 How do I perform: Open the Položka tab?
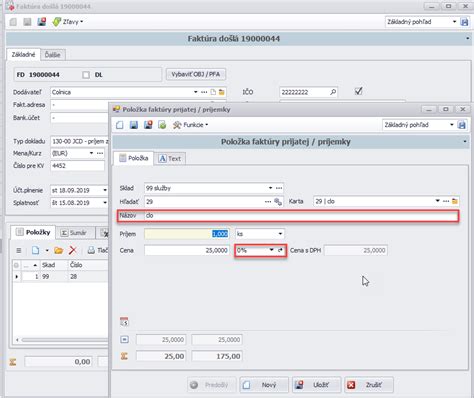134,158
